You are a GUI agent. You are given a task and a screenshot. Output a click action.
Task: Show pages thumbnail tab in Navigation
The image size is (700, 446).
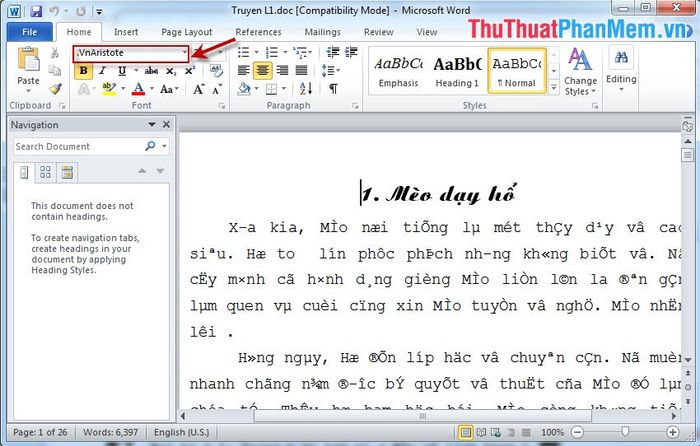coord(45,172)
